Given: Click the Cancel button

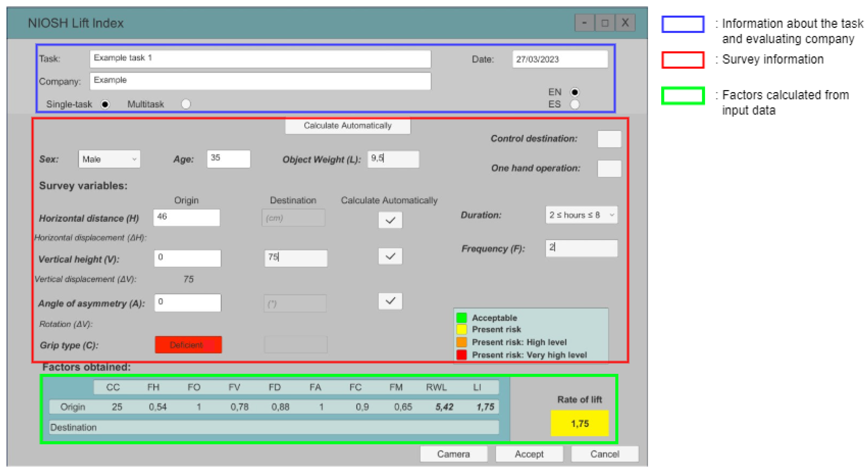Looking at the screenshot, I should tap(605, 454).
